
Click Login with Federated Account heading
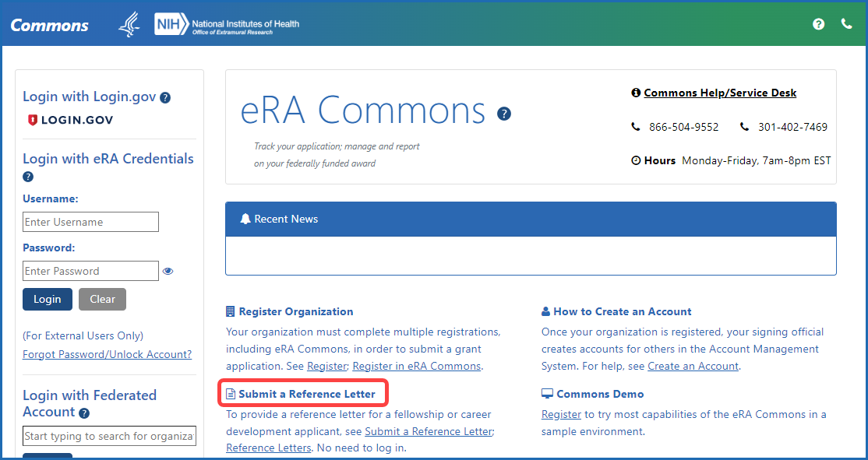89,404
